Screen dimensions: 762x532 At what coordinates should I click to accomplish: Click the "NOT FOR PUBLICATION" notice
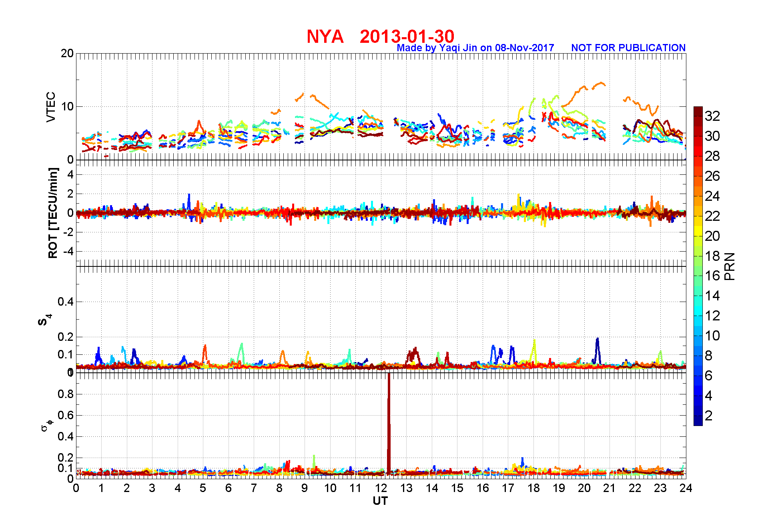coord(628,48)
